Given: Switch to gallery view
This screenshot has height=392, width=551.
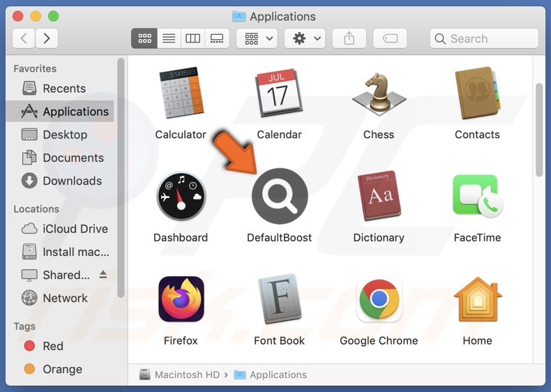Looking at the screenshot, I should click(x=217, y=38).
